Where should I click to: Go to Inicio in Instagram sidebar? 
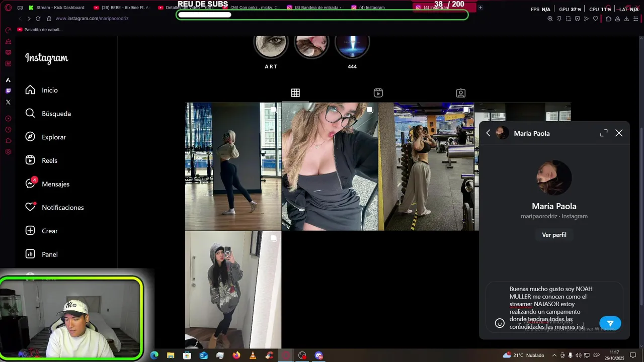click(x=42, y=90)
